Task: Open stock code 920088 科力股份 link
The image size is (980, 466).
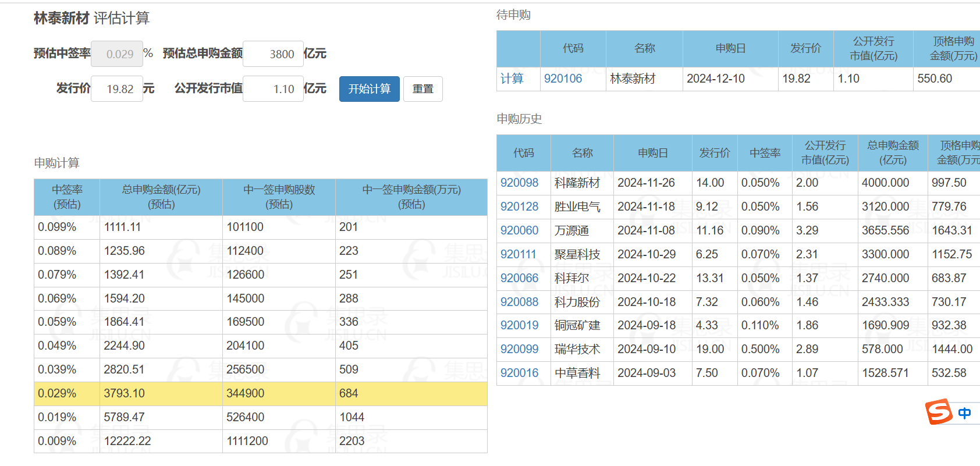Action: [x=519, y=302]
